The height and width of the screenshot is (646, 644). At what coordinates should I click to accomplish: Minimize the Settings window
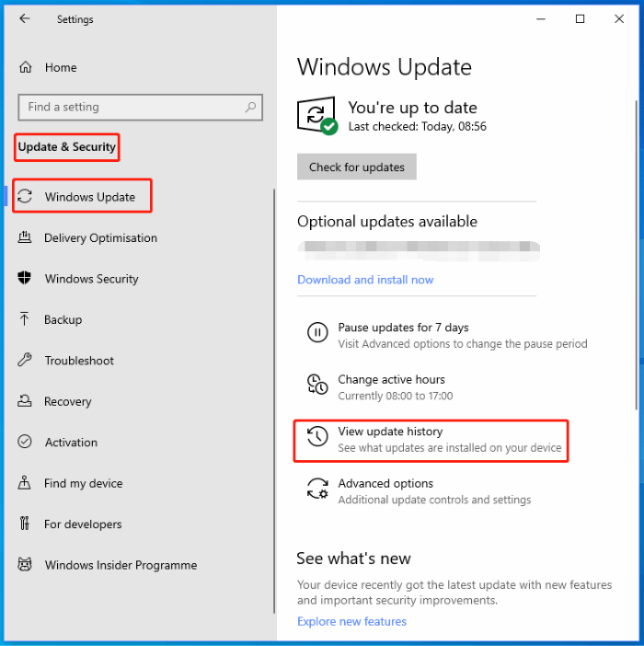(x=541, y=19)
